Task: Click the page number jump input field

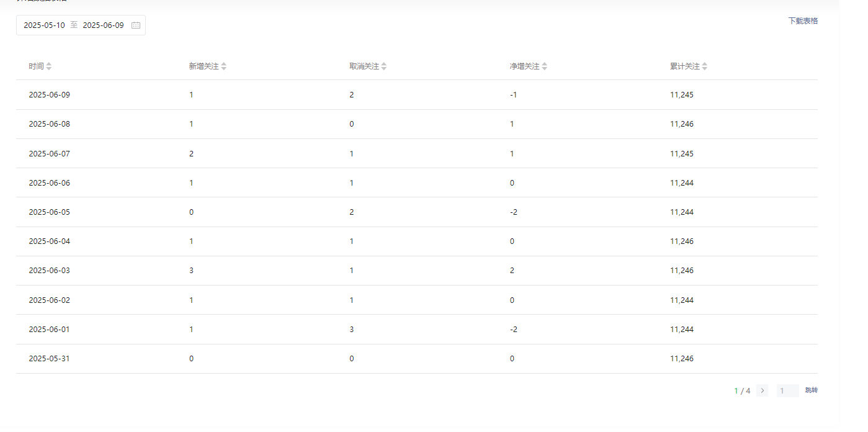Action: (x=787, y=390)
